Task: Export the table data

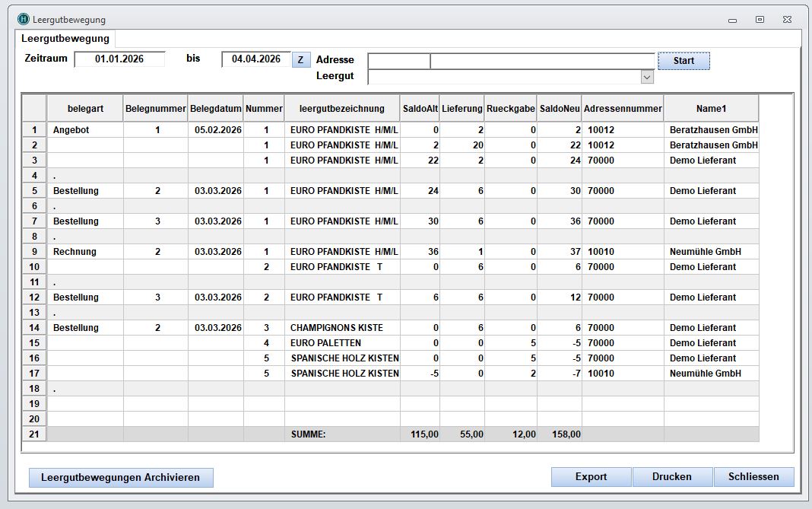Action: [x=591, y=477]
